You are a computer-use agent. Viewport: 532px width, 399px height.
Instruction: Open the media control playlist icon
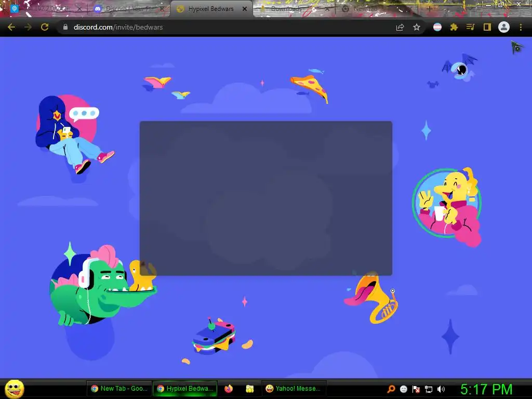[x=470, y=27]
